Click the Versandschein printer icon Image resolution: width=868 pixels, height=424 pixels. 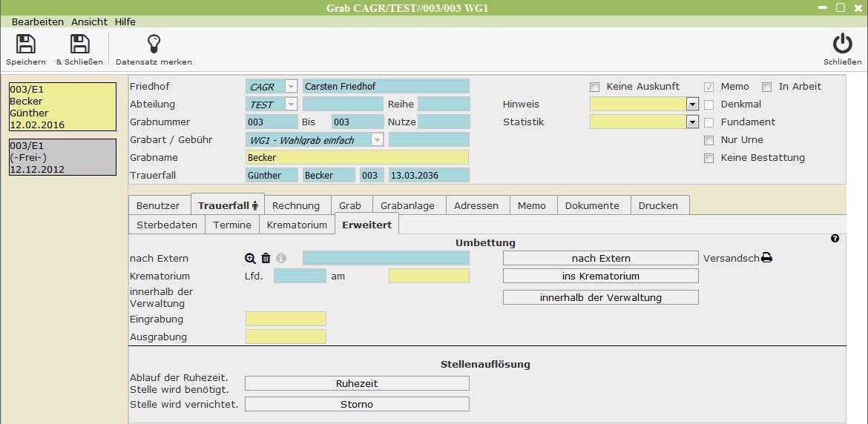767,258
